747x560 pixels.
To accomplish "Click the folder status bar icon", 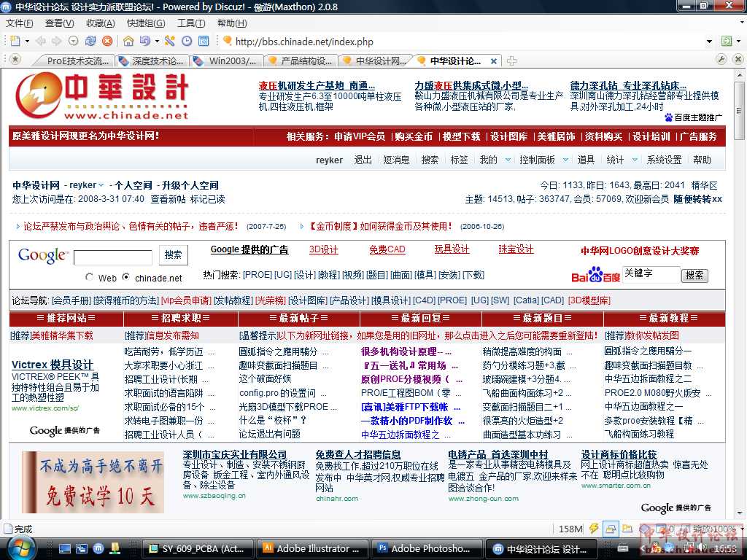I will click(627, 528).
